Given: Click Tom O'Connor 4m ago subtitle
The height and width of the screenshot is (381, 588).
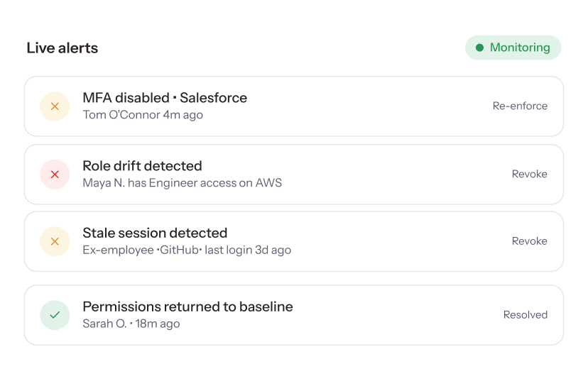Looking at the screenshot, I should pyautogui.click(x=143, y=115).
